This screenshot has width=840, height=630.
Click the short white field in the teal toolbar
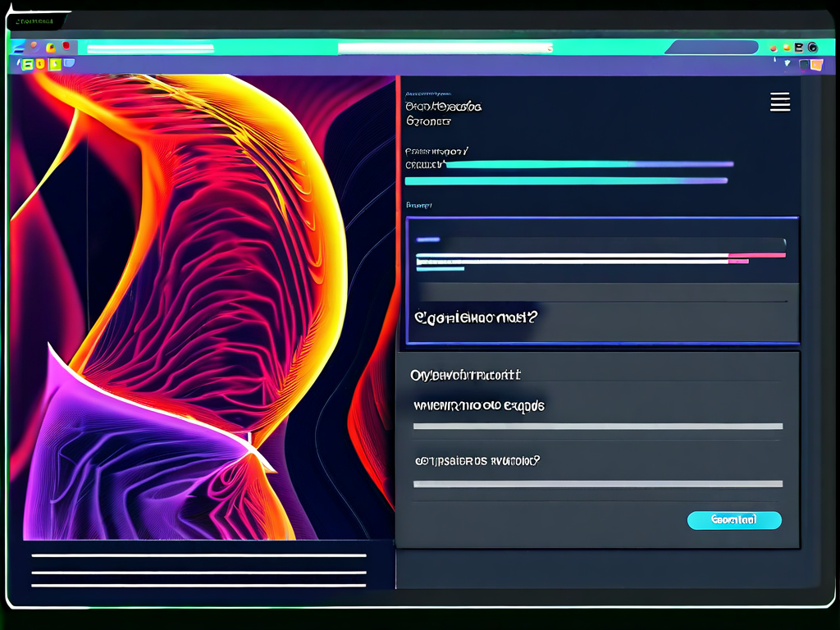(151, 48)
